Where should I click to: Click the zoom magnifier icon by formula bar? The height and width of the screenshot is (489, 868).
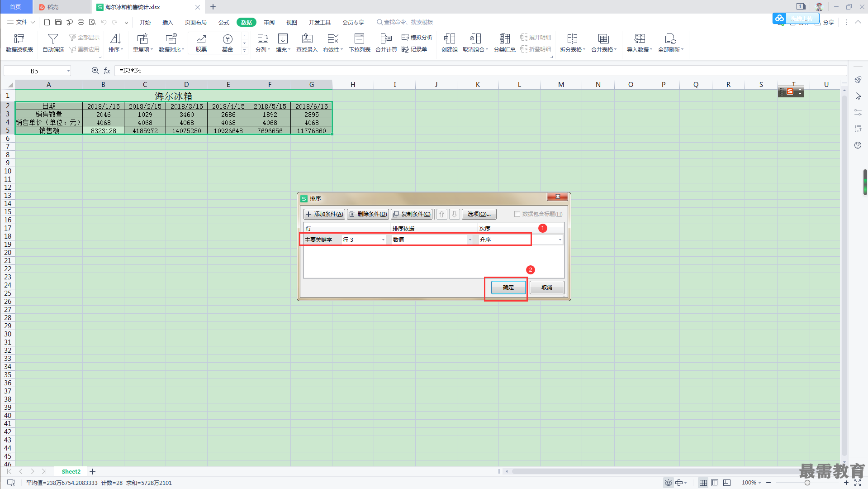pyautogui.click(x=95, y=71)
